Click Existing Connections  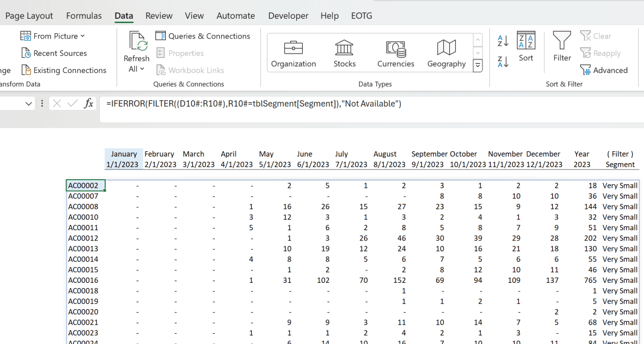64,70
